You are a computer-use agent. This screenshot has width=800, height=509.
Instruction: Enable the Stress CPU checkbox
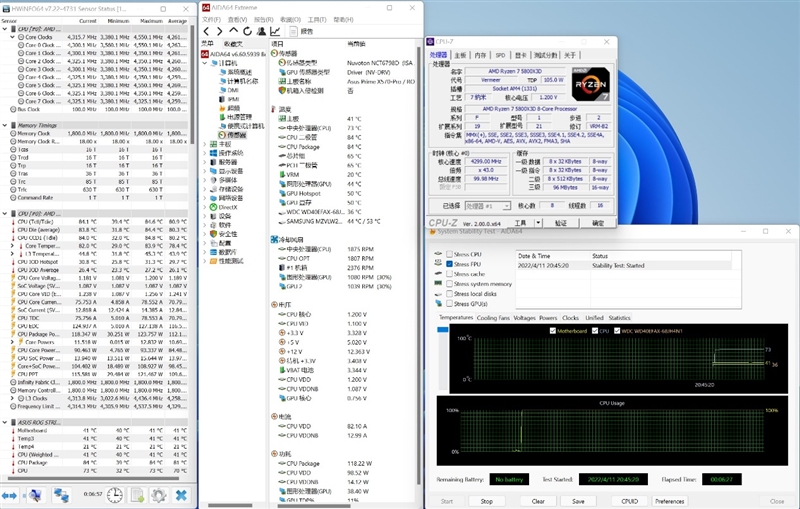point(449,254)
